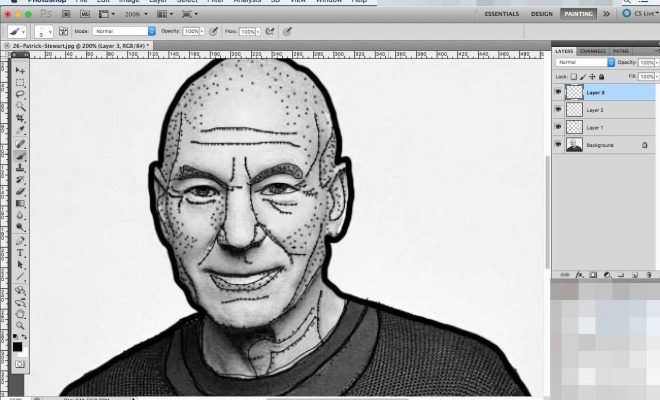
Task: Select the Spot Healing Brush tool
Action: tap(20, 144)
